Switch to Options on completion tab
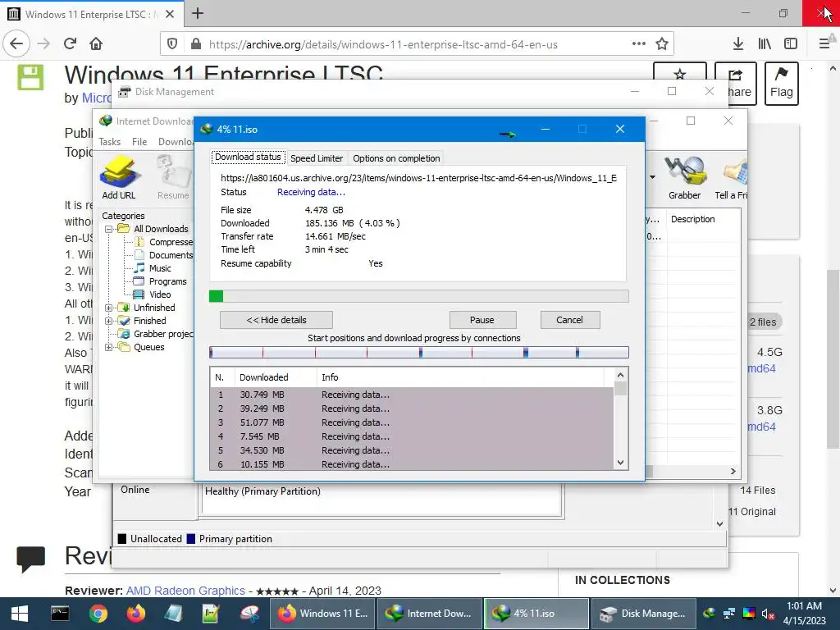 [396, 158]
